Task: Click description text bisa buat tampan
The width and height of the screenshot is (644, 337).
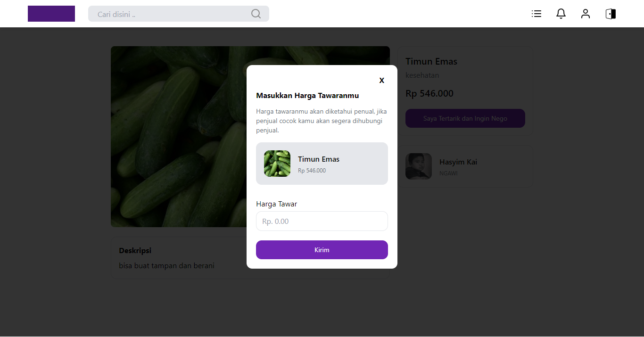Action: pos(166,266)
